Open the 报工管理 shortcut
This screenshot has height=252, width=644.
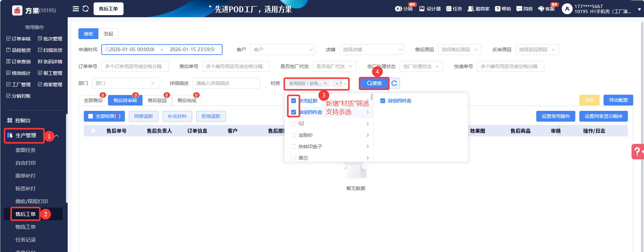pos(50,73)
